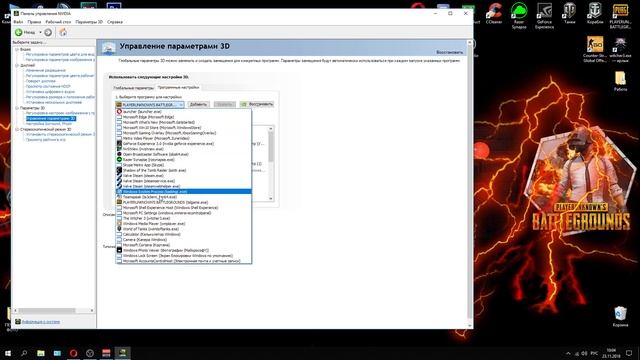
Task: Collapse the Стереоскопический режим 3D tree node
Action: 17,129
